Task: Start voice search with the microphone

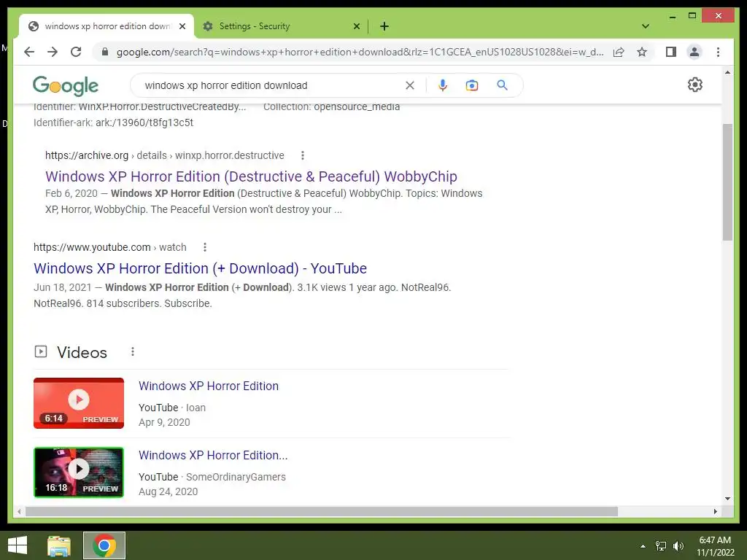Action: (x=443, y=85)
